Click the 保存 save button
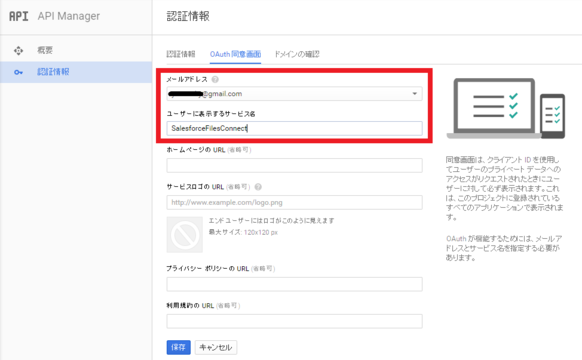582x360 pixels. pos(179,347)
